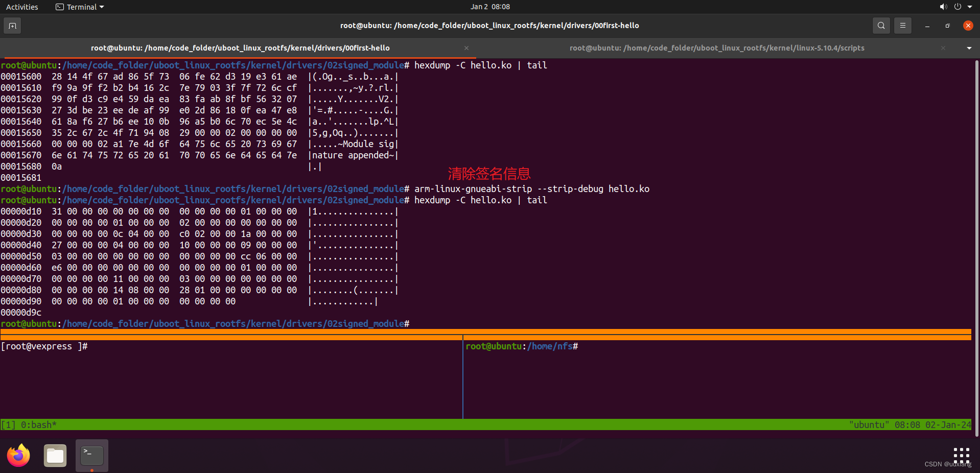The image size is (980, 473).
Task: Switch to the 00first-hello tab
Action: [240, 48]
